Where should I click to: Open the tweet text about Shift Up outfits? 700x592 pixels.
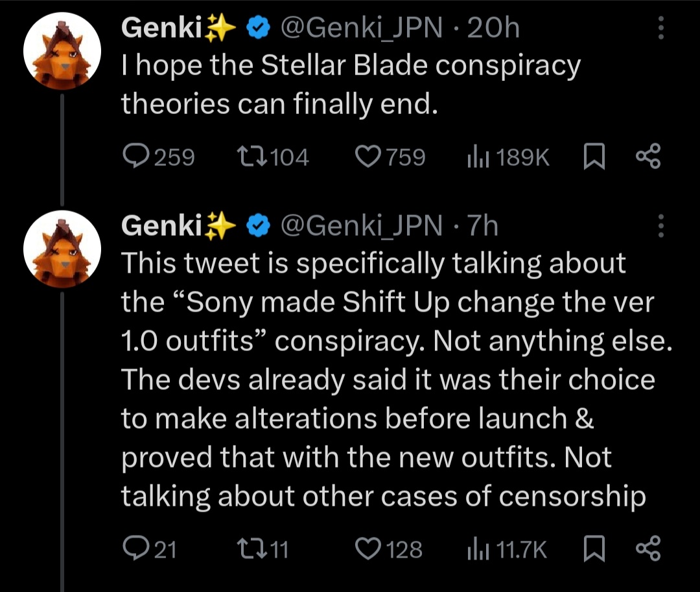(397, 380)
